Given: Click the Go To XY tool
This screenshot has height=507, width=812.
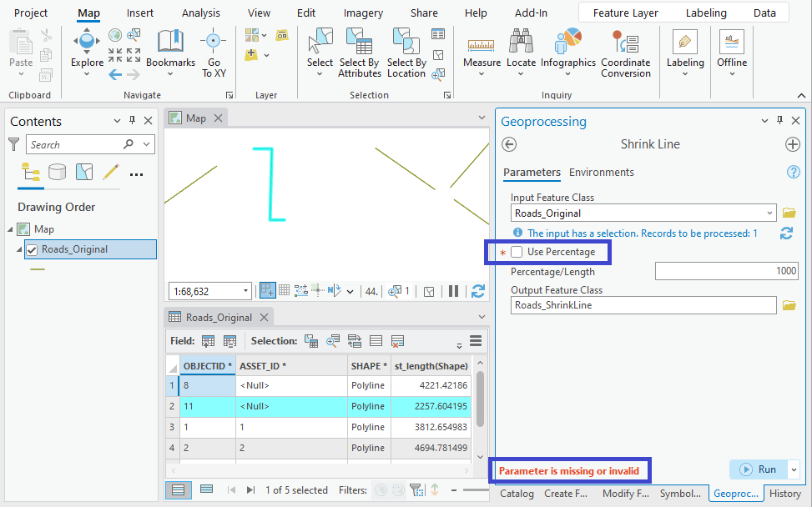Looking at the screenshot, I should pos(213,52).
